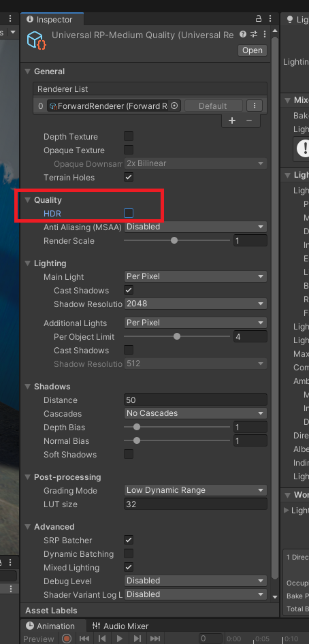The image size is (309, 644).
Task: Click the preset selector sliders icon
Action: (x=254, y=34)
